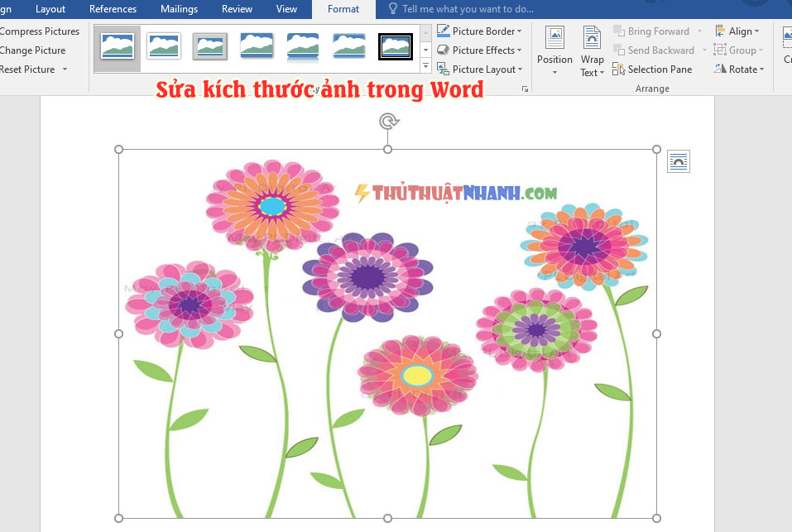Click the Layout Options icon beside picture
The height and width of the screenshot is (532, 792).
[x=679, y=161]
